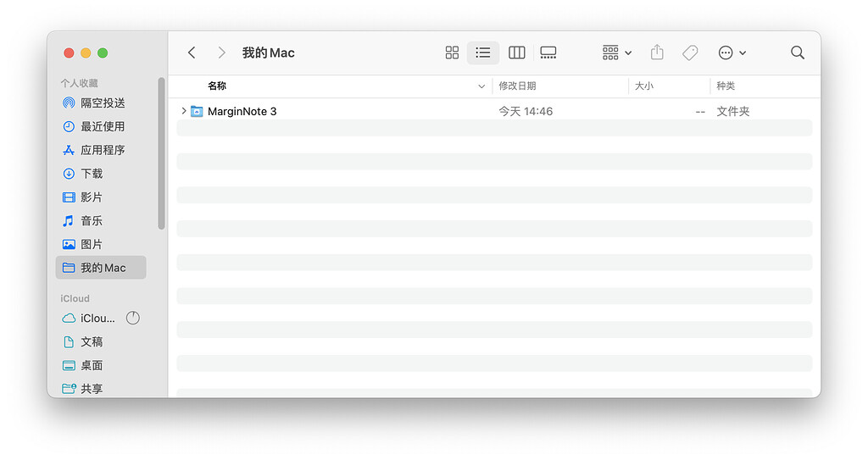Select the MarginNote 3 folder icon
The image size is (868, 460).
[197, 111]
